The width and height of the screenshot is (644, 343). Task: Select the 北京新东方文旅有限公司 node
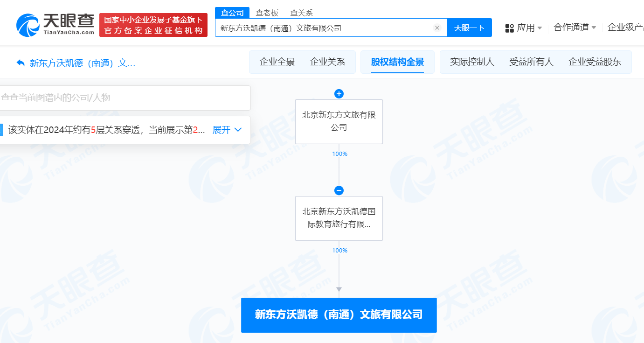pyautogui.click(x=339, y=121)
